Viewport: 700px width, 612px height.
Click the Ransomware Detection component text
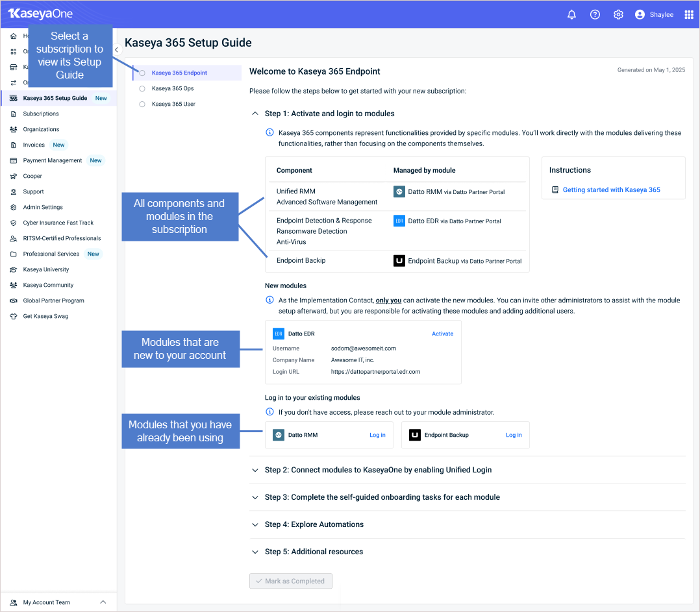point(312,231)
